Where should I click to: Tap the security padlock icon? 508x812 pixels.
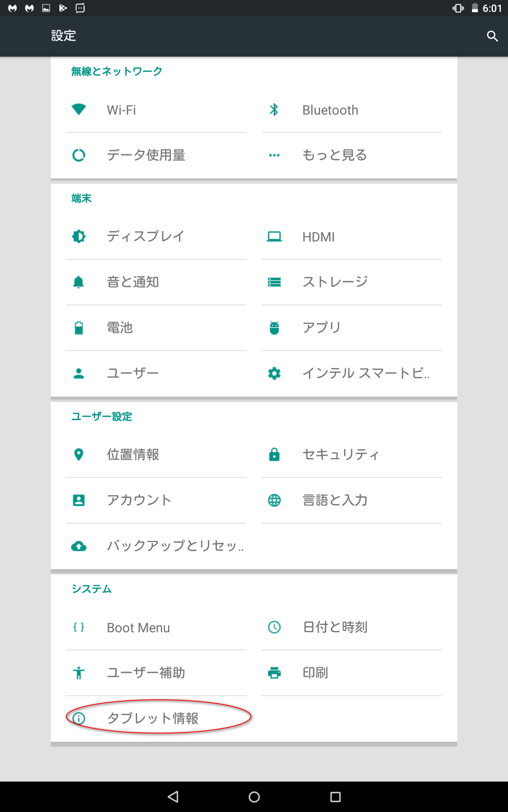point(274,455)
